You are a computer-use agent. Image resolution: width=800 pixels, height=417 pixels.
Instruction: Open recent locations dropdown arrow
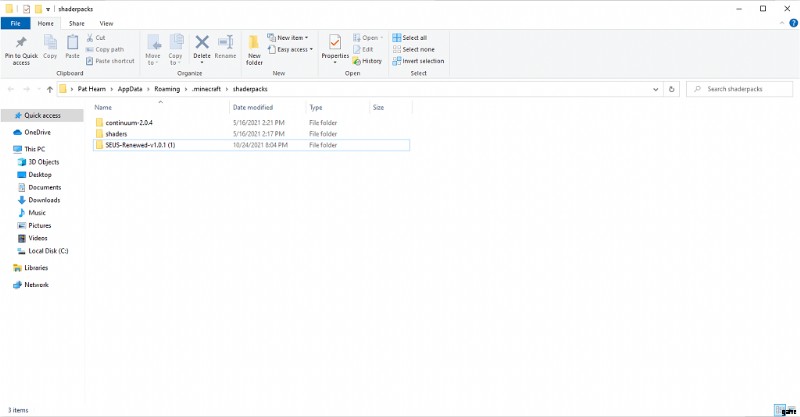tap(39, 89)
